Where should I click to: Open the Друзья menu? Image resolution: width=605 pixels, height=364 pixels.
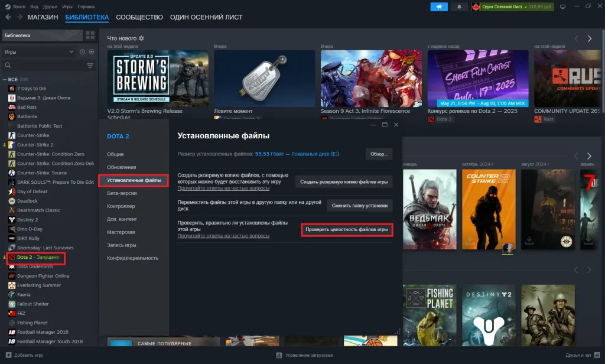point(50,6)
